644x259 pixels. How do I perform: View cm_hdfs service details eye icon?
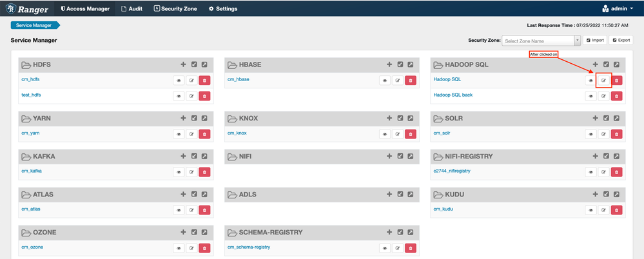(x=179, y=81)
